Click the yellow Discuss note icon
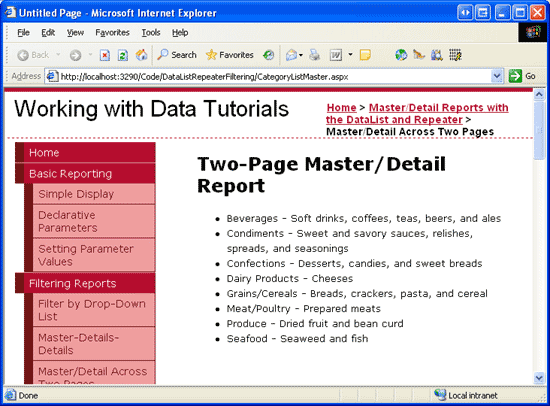Viewport: 550px width, 406px height. [365, 55]
